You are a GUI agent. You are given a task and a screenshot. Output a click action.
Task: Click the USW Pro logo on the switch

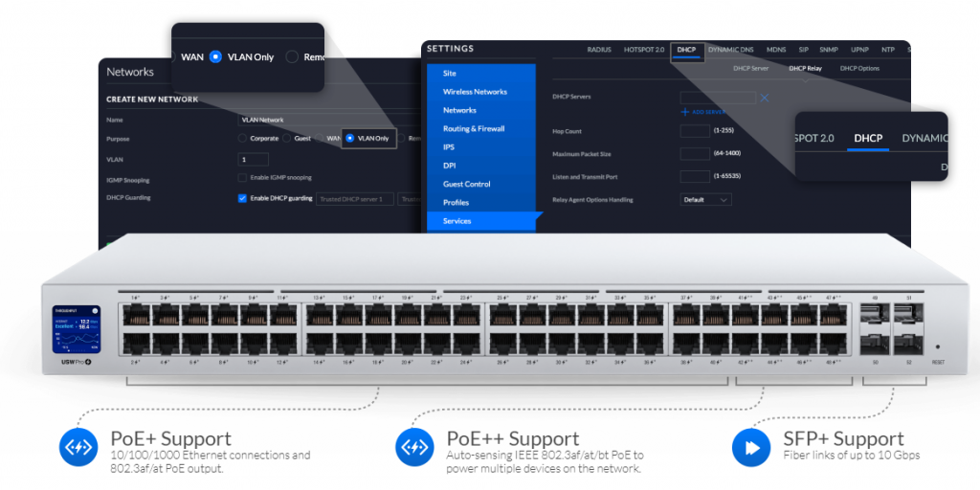(x=77, y=363)
